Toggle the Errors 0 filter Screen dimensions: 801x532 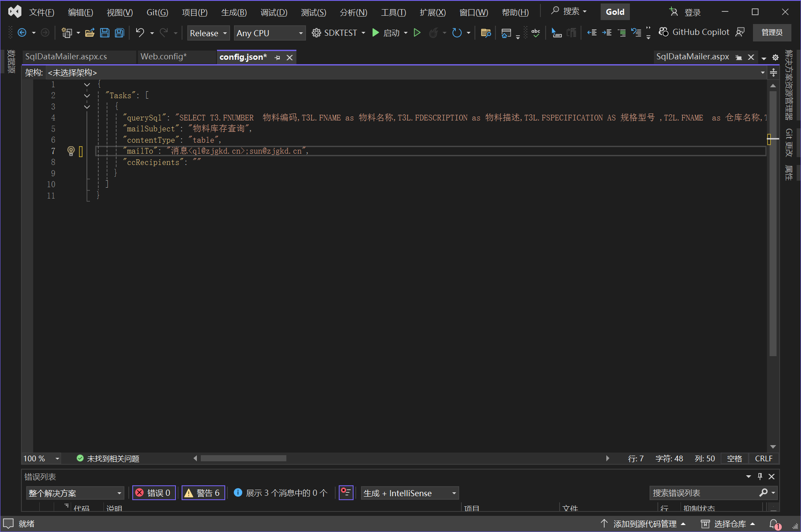coord(154,493)
